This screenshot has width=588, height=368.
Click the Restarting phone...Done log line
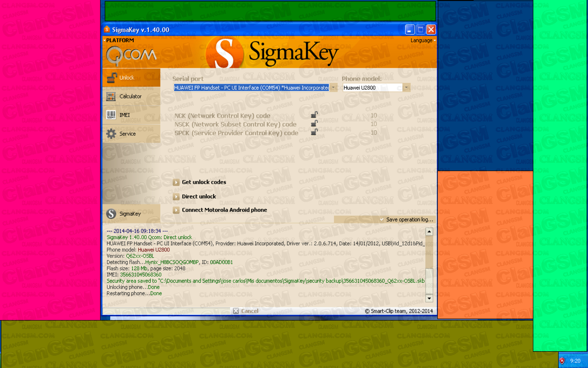click(134, 294)
